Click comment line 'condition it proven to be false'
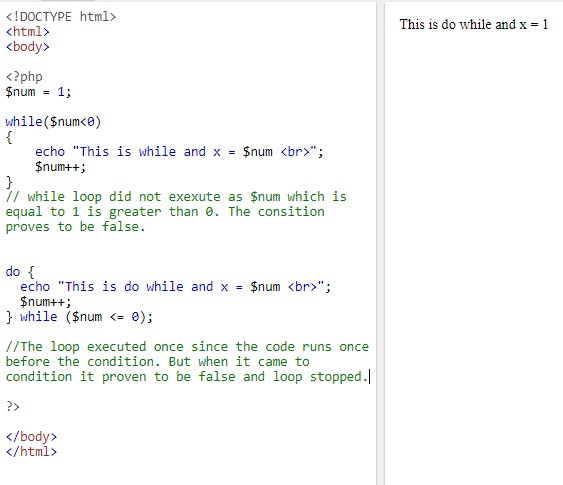 pyautogui.click(x=187, y=377)
